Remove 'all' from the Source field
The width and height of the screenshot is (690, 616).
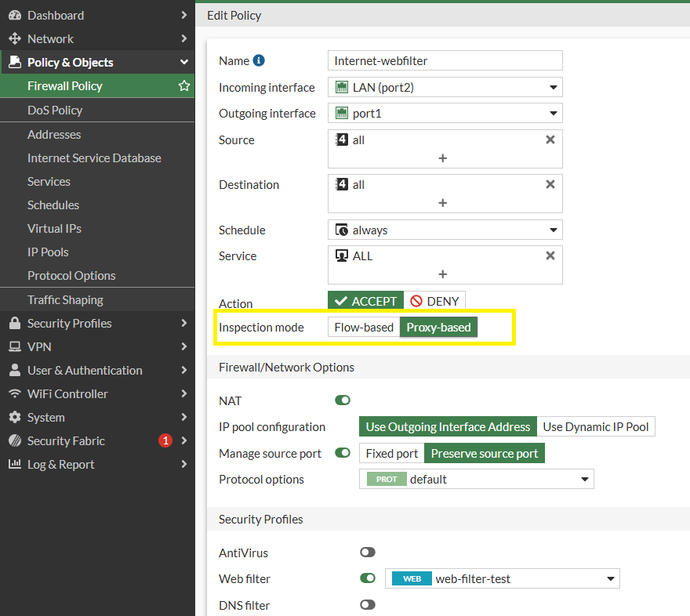pyautogui.click(x=550, y=140)
